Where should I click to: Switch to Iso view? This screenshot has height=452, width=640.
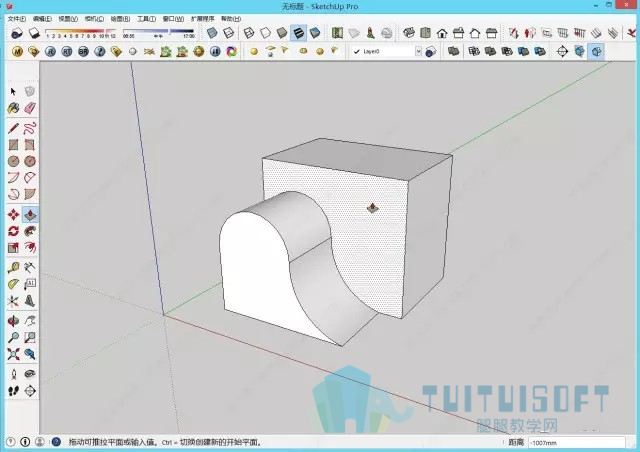pyautogui.click(x=409, y=33)
